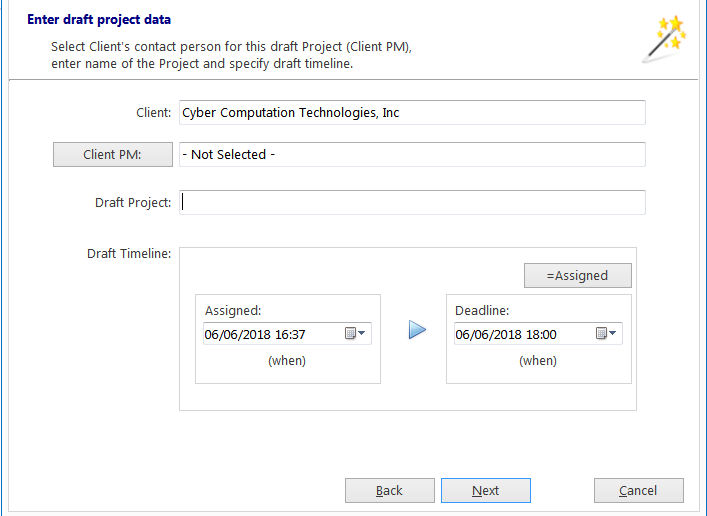
Task: Click the Deadline date 06/06/2018 18:00 value
Action: coord(506,335)
